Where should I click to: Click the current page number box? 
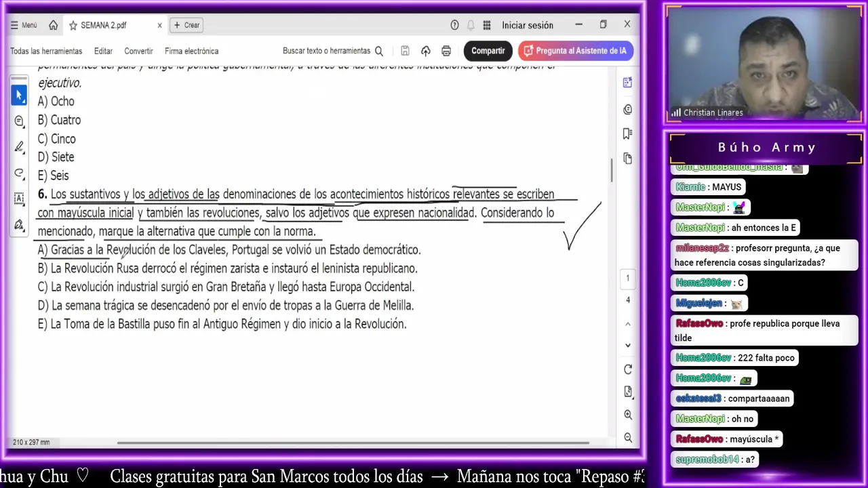pyautogui.click(x=627, y=278)
